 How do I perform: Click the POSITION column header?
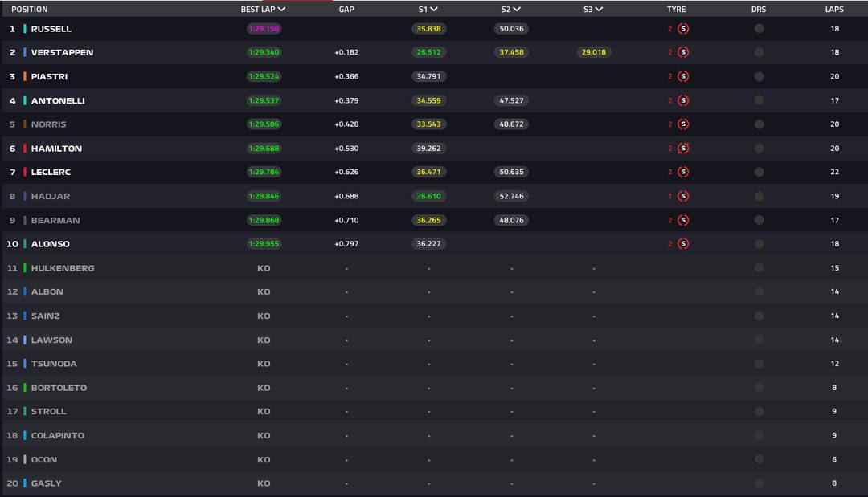(29, 10)
